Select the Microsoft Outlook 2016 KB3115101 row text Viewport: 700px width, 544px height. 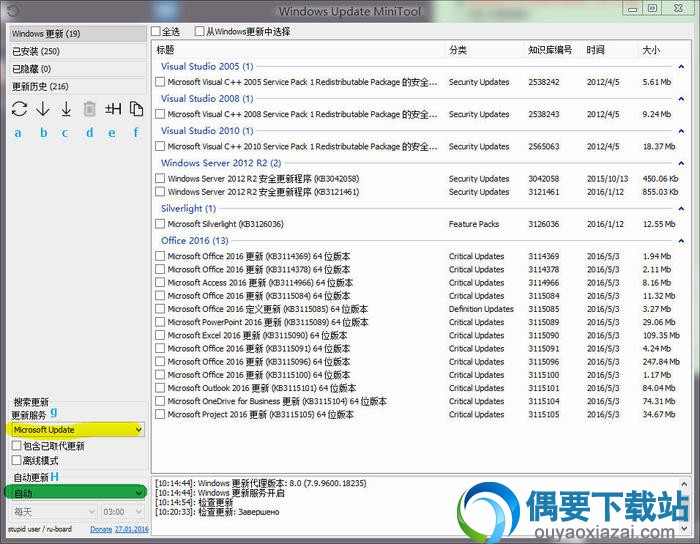coord(262,388)
